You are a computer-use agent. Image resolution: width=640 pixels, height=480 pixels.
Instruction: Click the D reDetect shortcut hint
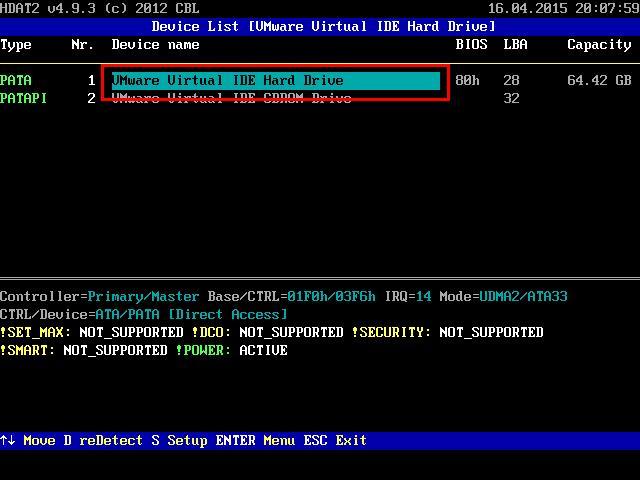click(103, 440)
